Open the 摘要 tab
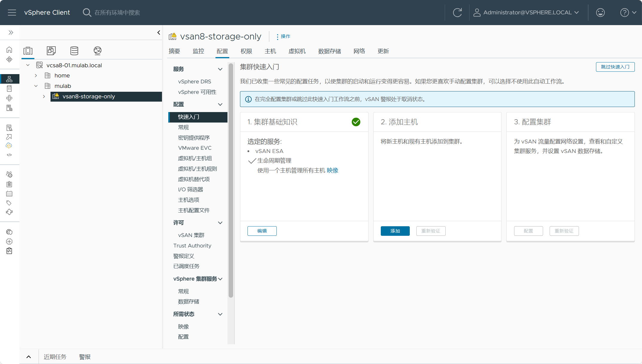Viewport: 642px width, 364px height. [174, 51]
